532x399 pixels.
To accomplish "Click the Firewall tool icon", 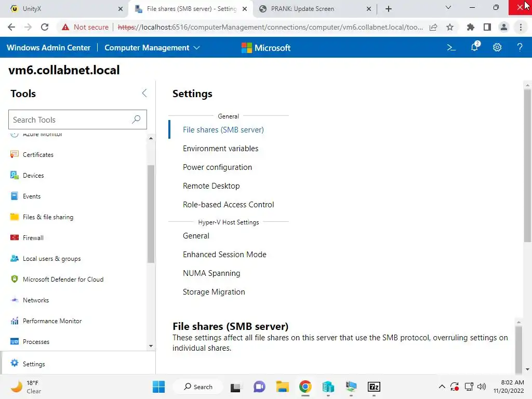I will [14, 237].
